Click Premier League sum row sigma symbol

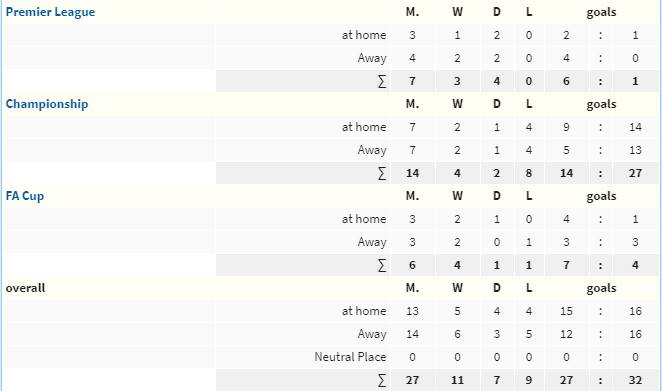[382, 81]
